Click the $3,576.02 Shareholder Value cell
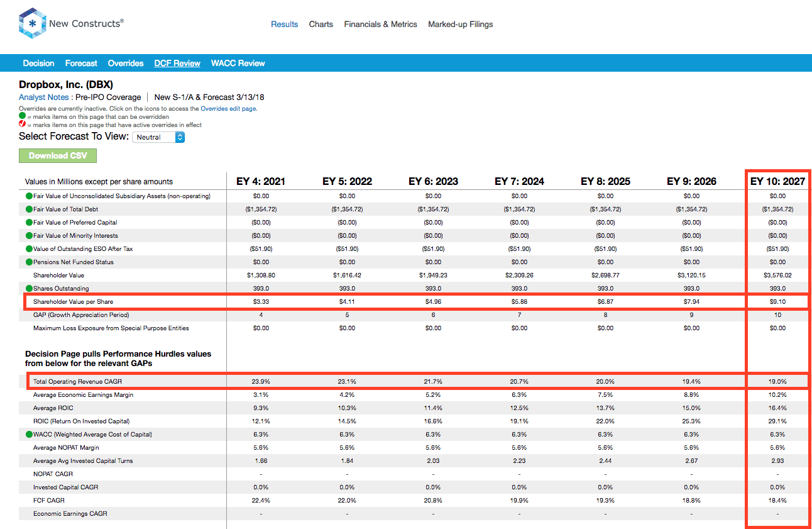 (x=777, y=276)
